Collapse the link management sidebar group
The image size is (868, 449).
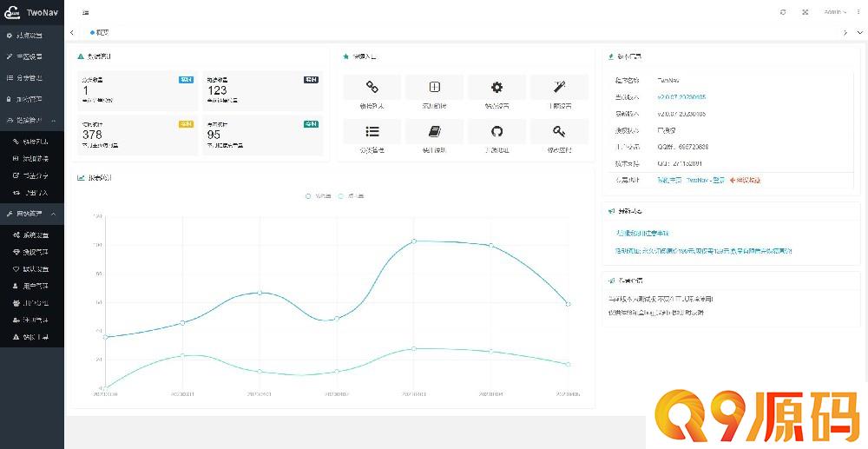pos(32,120)
